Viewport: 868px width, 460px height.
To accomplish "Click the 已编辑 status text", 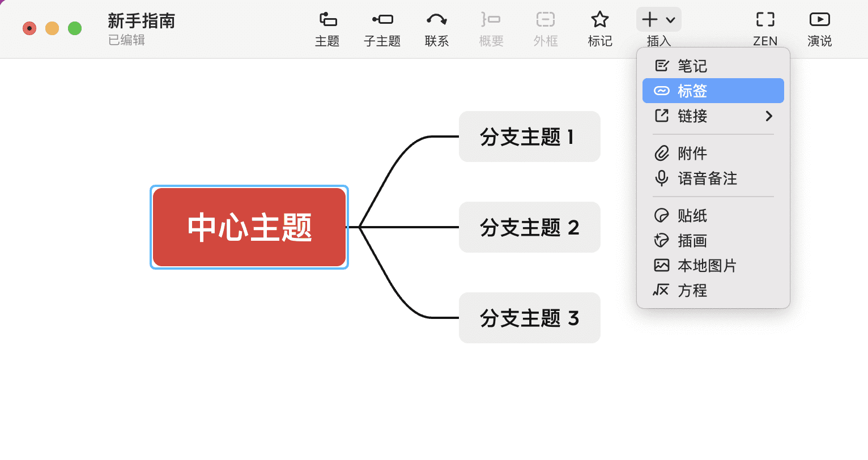I will coord(127,40).
